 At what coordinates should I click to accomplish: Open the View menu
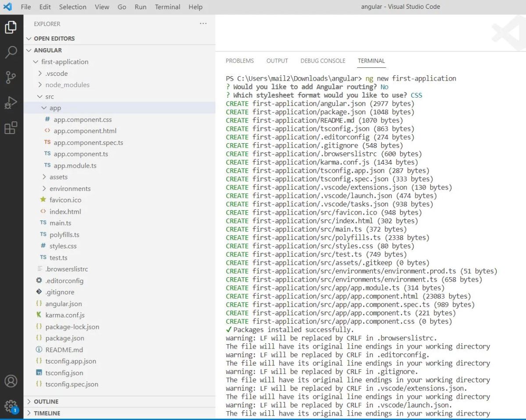point(102,7)
